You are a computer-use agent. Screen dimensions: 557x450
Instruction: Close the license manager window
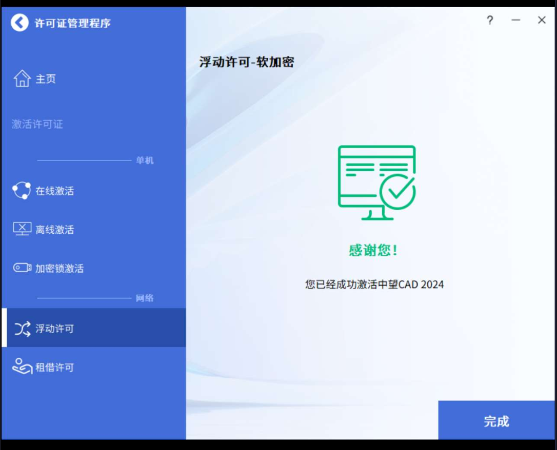[x=541, y=20]
